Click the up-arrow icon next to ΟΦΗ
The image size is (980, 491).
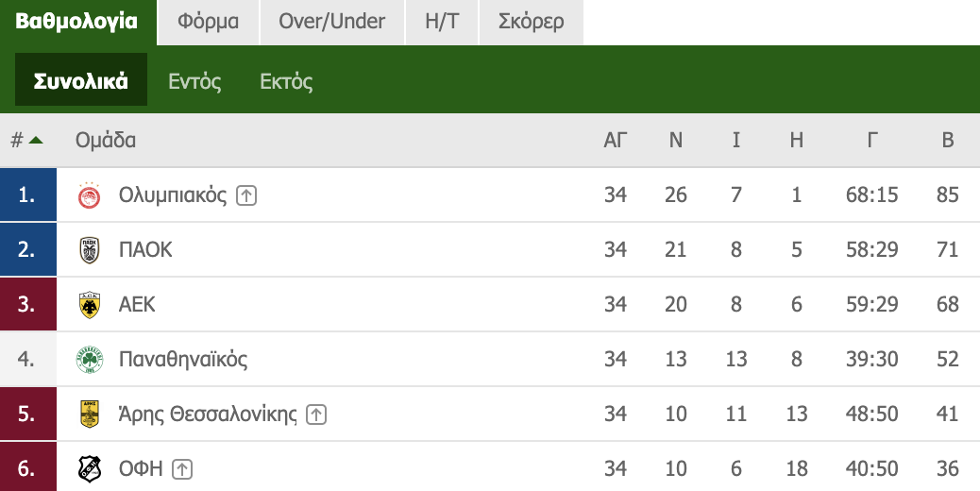click(x=182, y=468)
